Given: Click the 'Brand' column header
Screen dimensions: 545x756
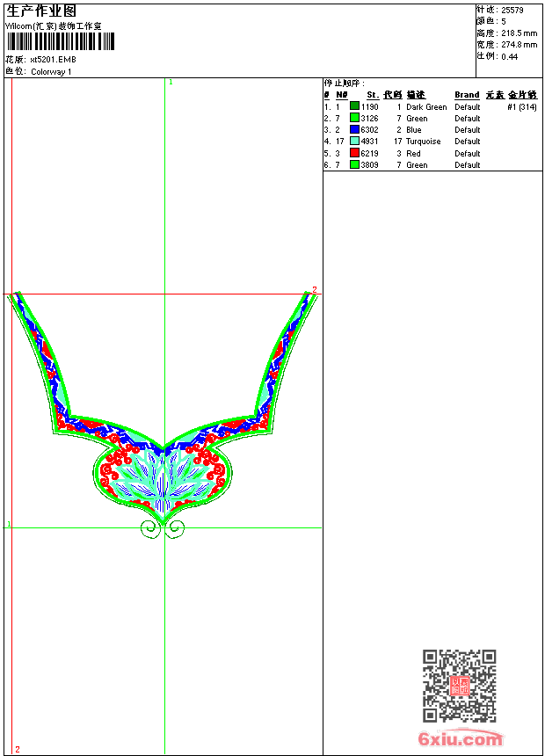Looking at the screenshot, I should 467,95.
